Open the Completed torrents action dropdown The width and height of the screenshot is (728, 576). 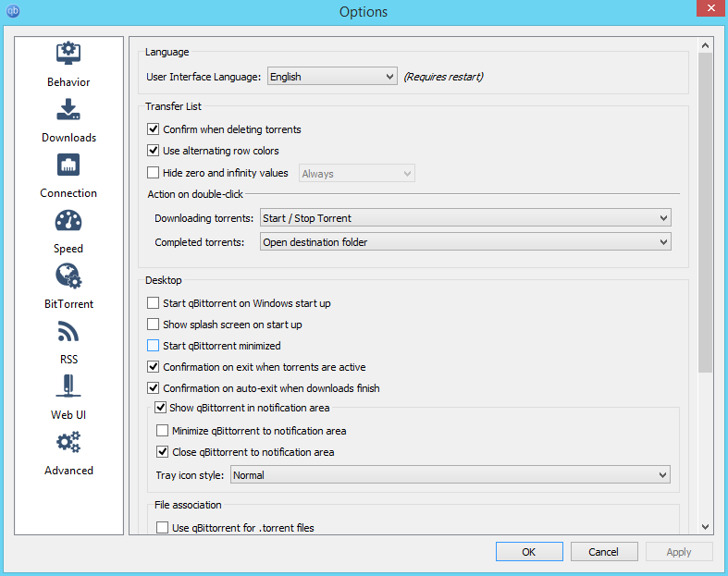pyautogui.click(x=465, y=242)
